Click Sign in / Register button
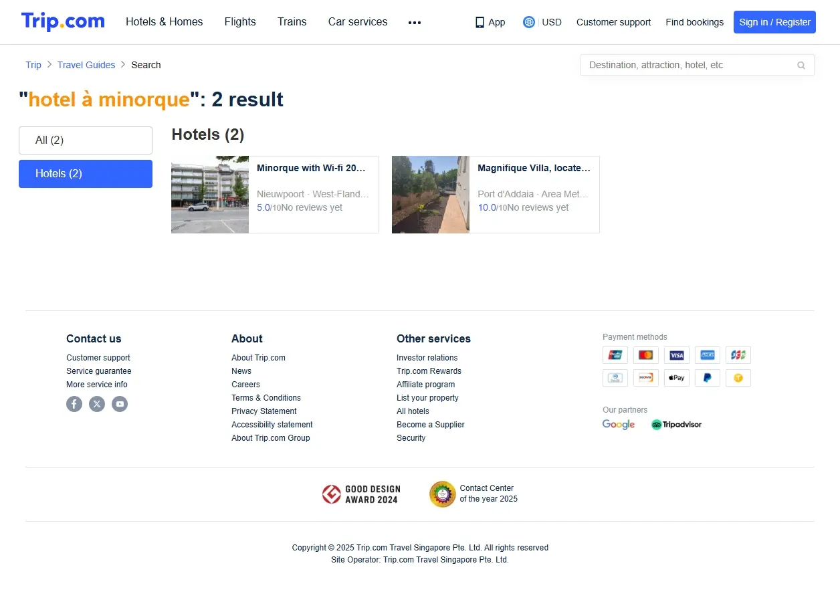The width and height of the screenshot is (840, 616). 774,22
